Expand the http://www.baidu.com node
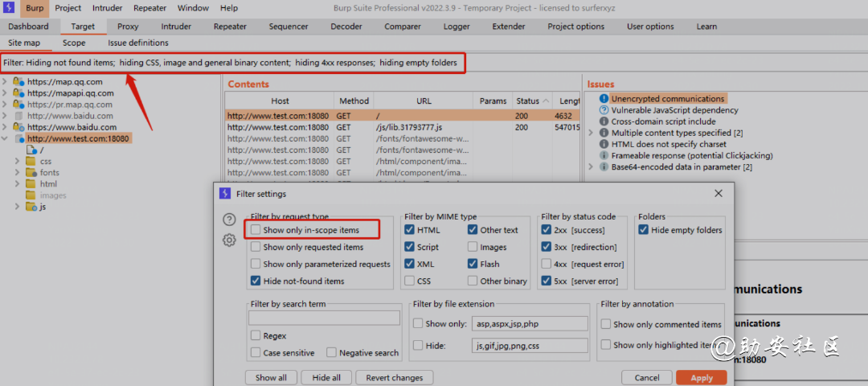 5,116
